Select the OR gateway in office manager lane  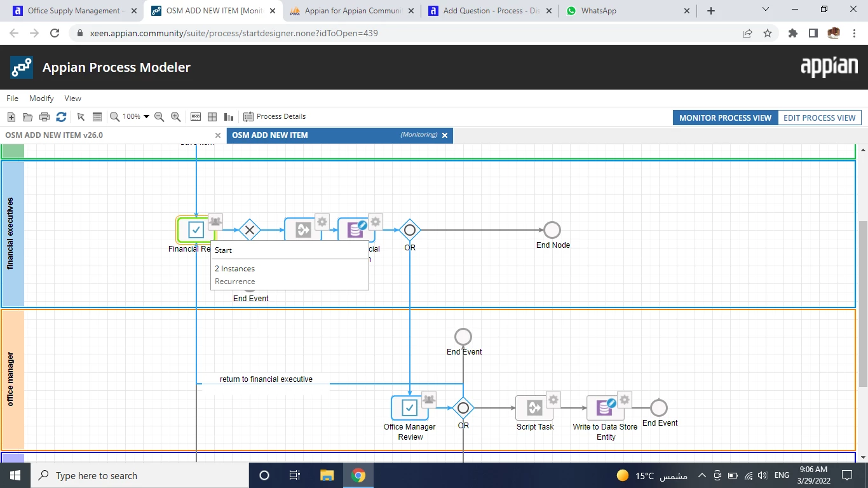pyautogui.click(x=463, y=408)
